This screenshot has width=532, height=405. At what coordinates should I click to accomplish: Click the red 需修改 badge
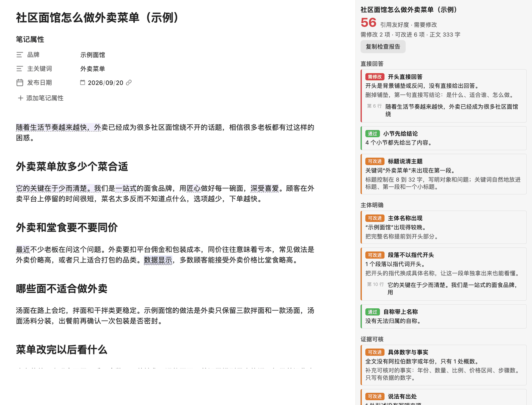coord(375,77)
